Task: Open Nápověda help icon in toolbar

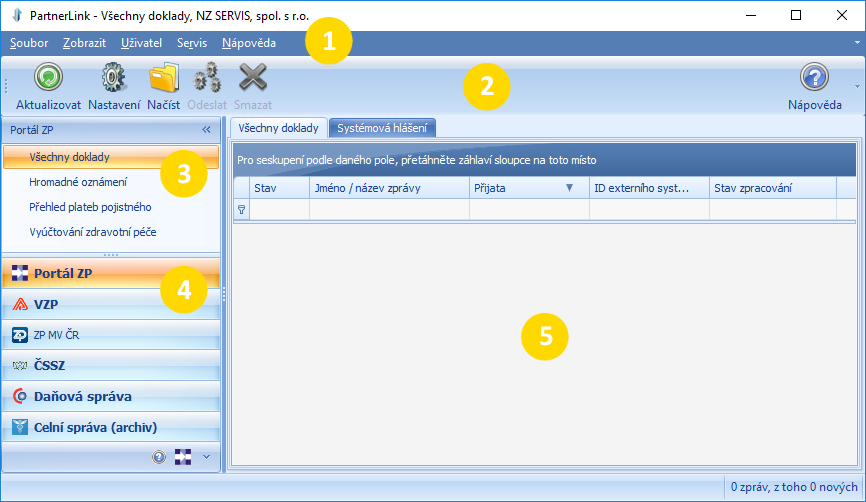Action: (x=815, y=77)
